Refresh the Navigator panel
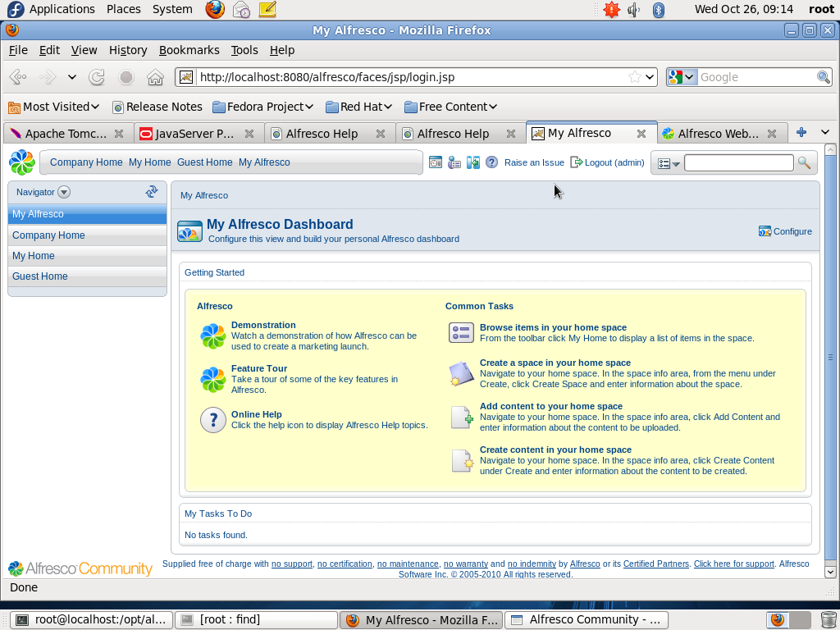Screen dimensions: 840x630 coord(152,192)
